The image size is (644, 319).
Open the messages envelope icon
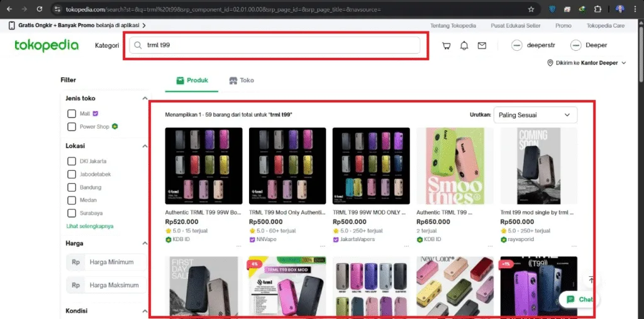[482, 45]
